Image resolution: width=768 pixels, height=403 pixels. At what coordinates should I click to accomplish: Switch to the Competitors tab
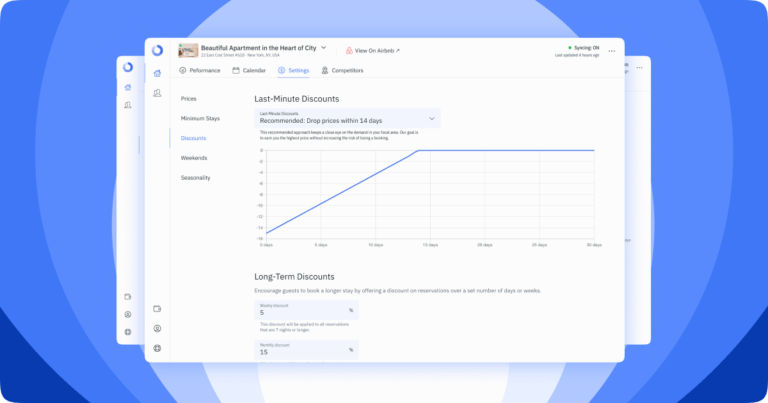point(342,71)
